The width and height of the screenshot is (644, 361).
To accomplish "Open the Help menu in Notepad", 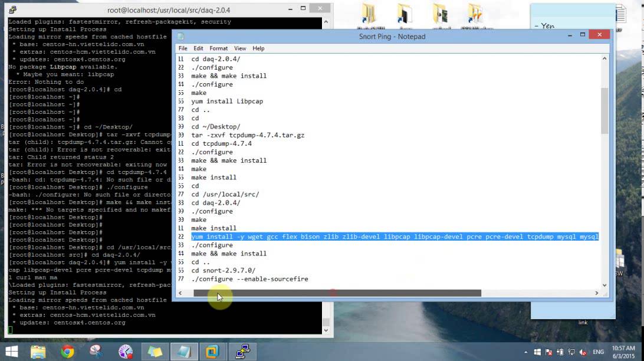I will click(258, 48).
